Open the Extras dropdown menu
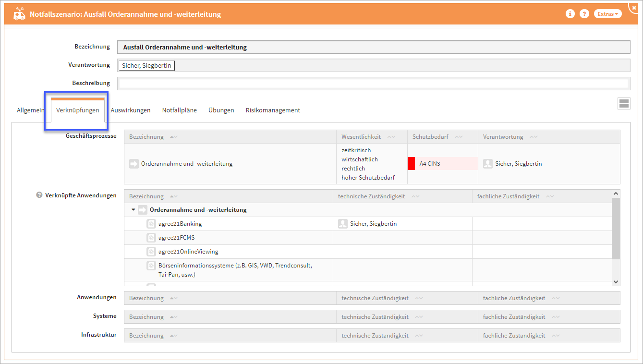Viewport: 643px width, 364px height. 607,14
